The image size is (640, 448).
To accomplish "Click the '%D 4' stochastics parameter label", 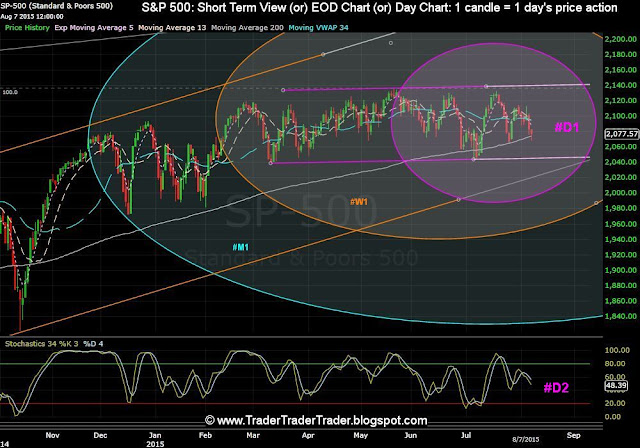I will coord(93,344).
